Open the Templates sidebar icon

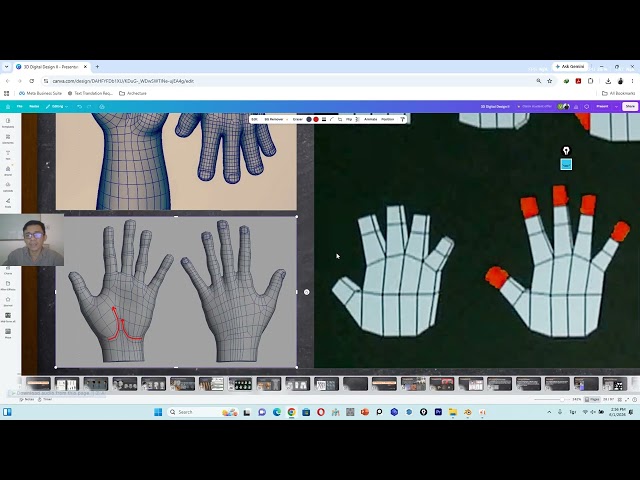tap(8, 123)
